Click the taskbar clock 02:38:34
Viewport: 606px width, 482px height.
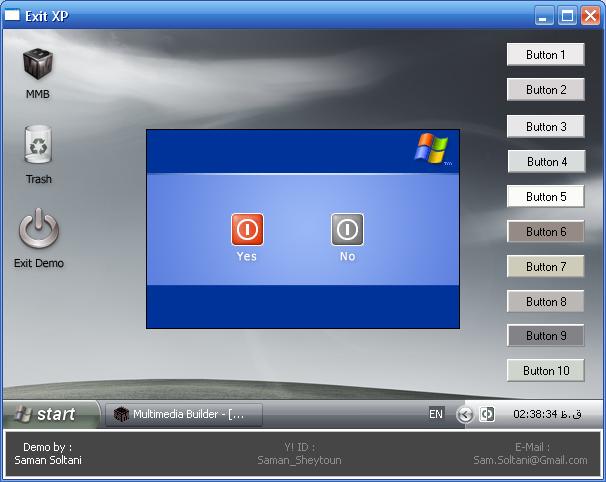tap(547, 414)
